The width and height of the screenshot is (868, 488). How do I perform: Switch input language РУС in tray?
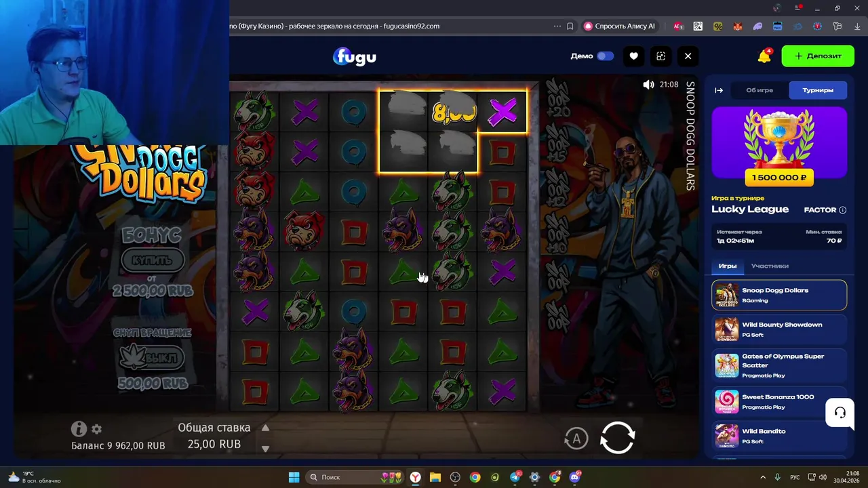pos(795,477)
